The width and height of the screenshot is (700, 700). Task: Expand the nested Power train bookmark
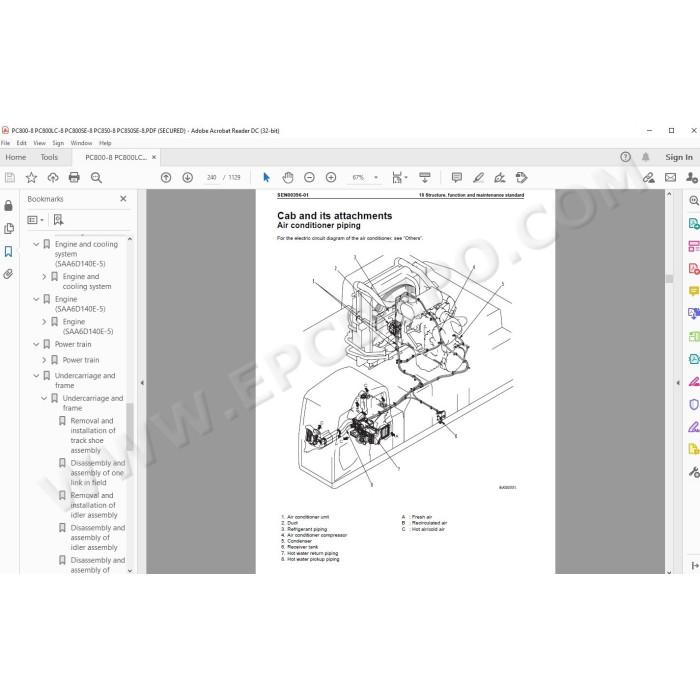[x=44, y=360]
